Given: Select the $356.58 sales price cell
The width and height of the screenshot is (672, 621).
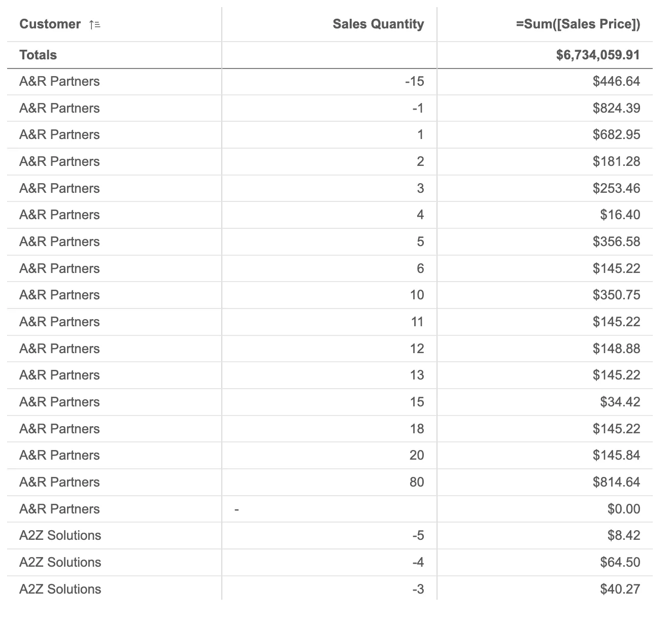Looking at the screenshot, I should coord(616,241).
